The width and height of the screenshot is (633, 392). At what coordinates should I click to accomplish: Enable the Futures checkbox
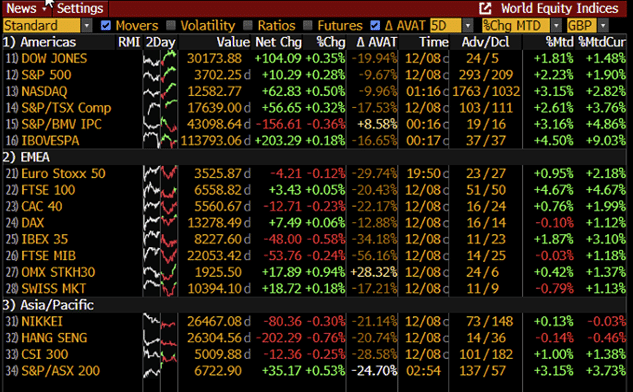click(x=308, y=25)
